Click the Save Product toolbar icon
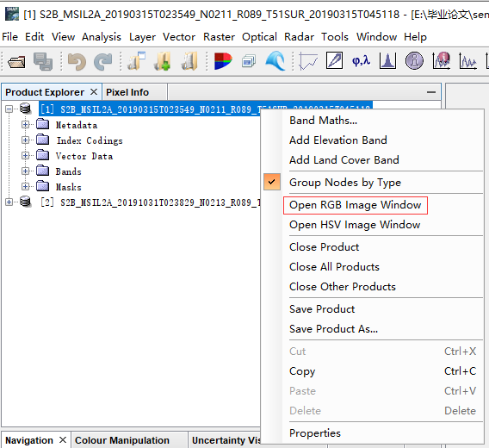Screen dimensions: 489x448 click(43, 61)
